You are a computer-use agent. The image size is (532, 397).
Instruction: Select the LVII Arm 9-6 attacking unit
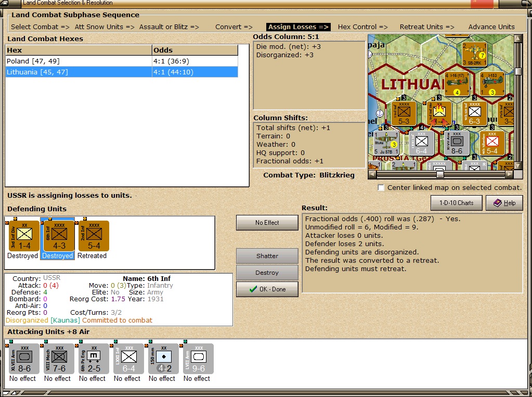[x=199, y=358]
